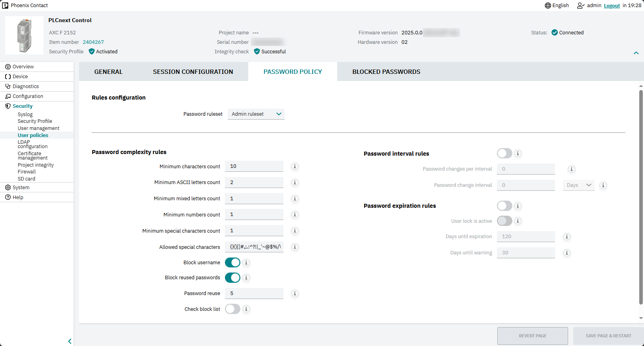The height and width of the screenshot is (346, 644).
Task: Enable the Check block list toggle
Action: click(x=232, y=309)
